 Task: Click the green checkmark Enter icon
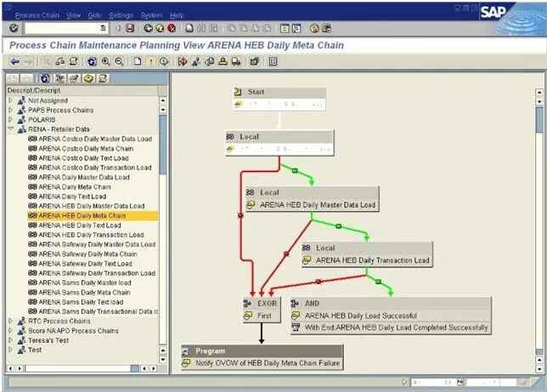point(14,28)
